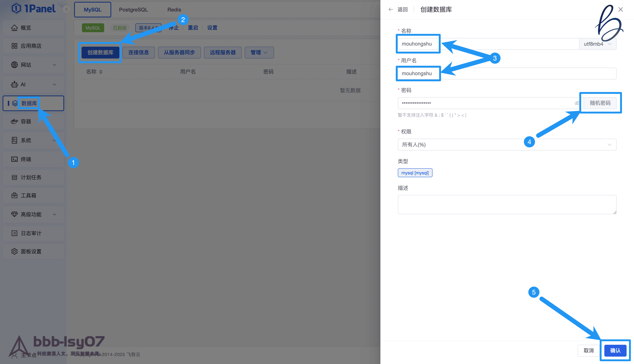
Task: Select the mysql [mysql] type tag
Action: pos(415,173)
